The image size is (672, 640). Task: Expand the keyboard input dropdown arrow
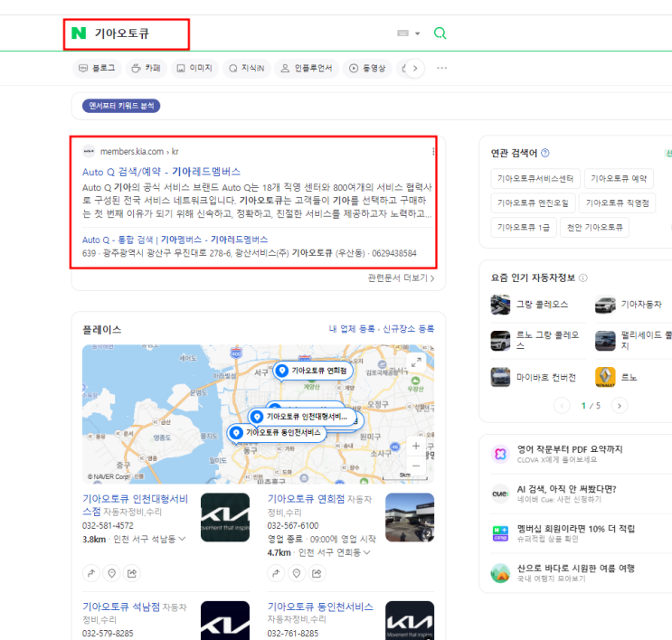418,33
